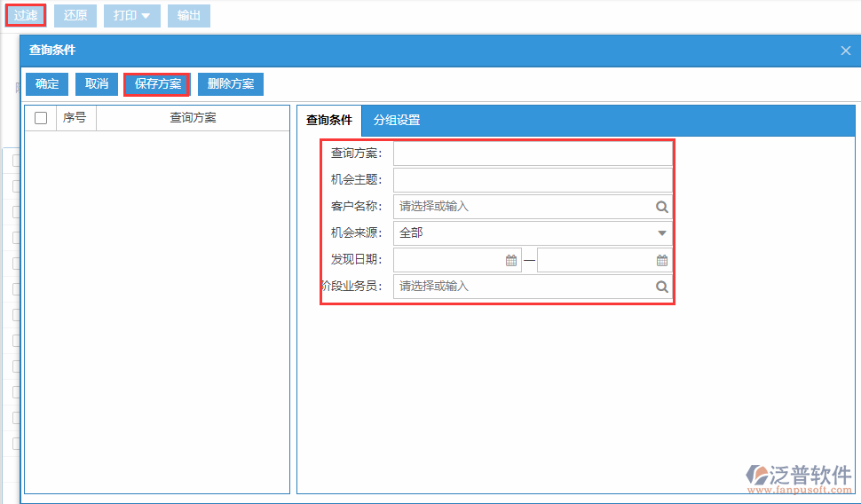Click 取消 to cancel the query
This screenshot has height=504, width=861.
97,84
